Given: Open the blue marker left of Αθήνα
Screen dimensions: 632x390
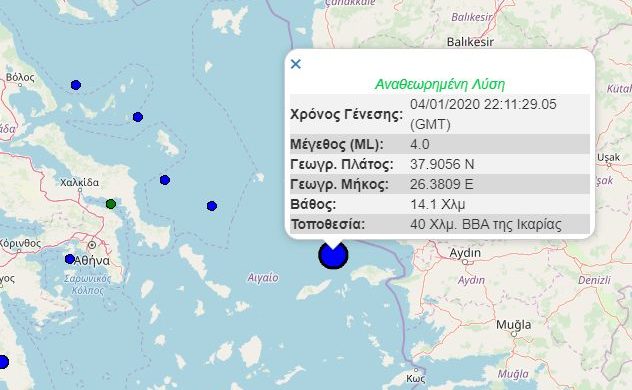Looking at the screenshot, I should click(x=70, y=259).
